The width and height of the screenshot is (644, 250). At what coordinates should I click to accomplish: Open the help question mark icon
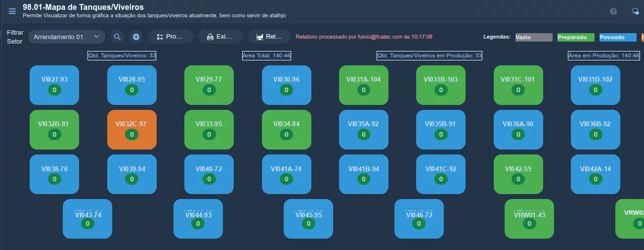(613, 11)
